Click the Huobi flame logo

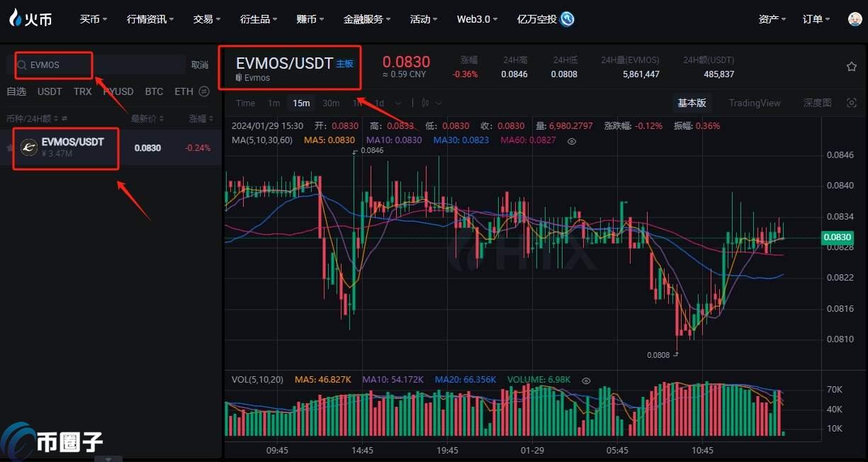30,18
